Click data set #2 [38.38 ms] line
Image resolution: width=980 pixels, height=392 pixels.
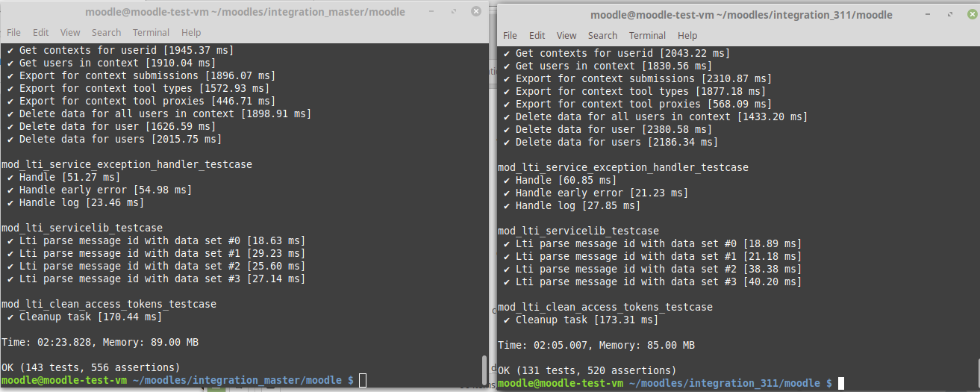coord(652,269)
